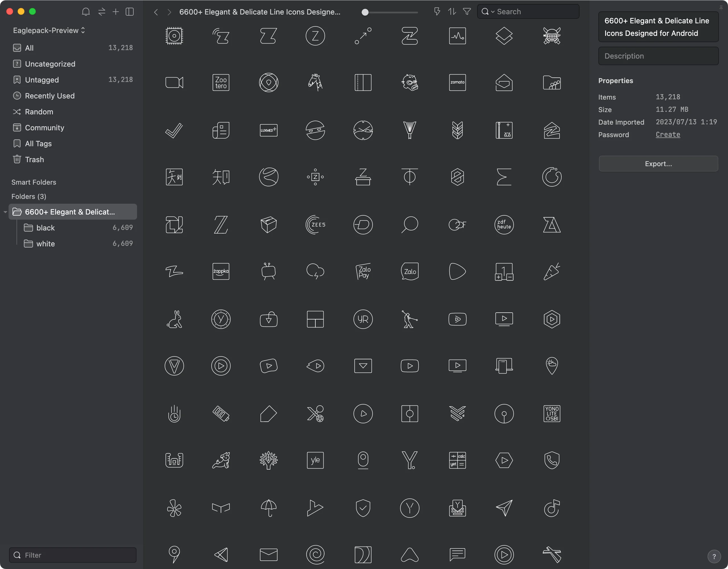Adjust the thumbnail size slider
The height and width of the screenshot is (569, 728).
pos(365,12)
